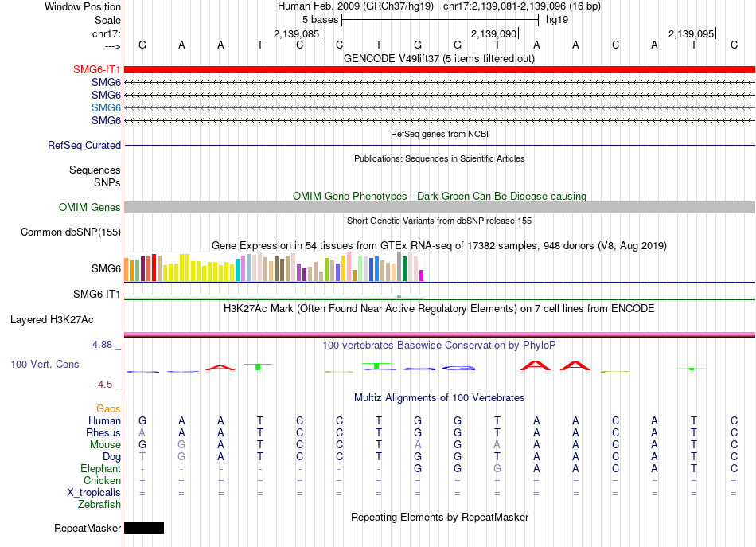Click the SMG6 GTEx expression label
This screenshot has width=756, height=547.
click(106, 268)
